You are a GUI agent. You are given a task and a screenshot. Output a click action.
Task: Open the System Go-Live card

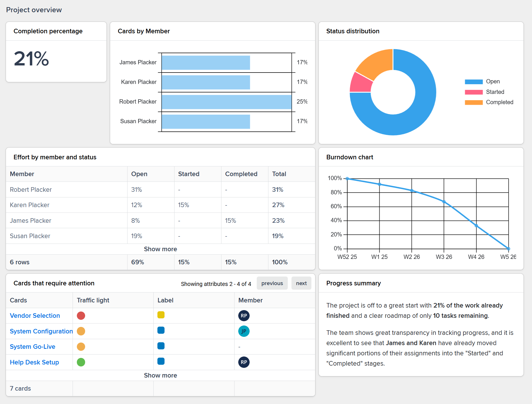click(32, 347)
